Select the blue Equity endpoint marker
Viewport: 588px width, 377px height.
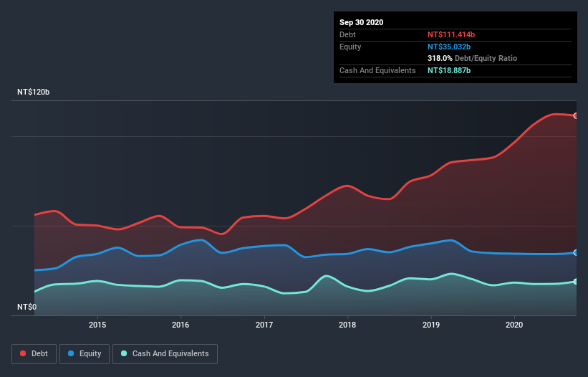[576, 253]
